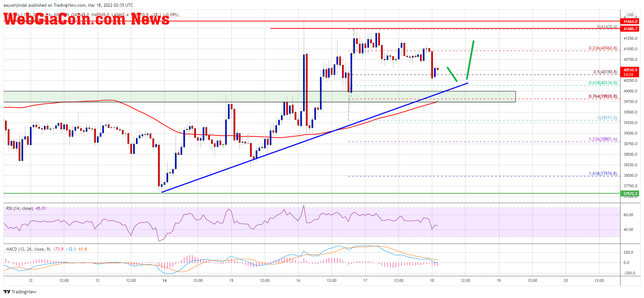The height and width of the screenshot is (298, 644).
Task: Click date 12 on the time axis
Action: click(31, 280)
